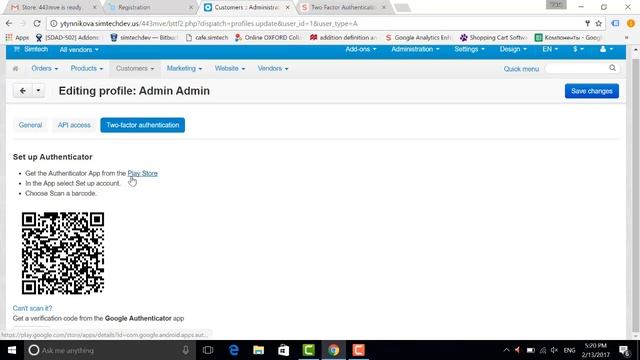Open Windows Store taskbar icon

click(x=284, y=350)
